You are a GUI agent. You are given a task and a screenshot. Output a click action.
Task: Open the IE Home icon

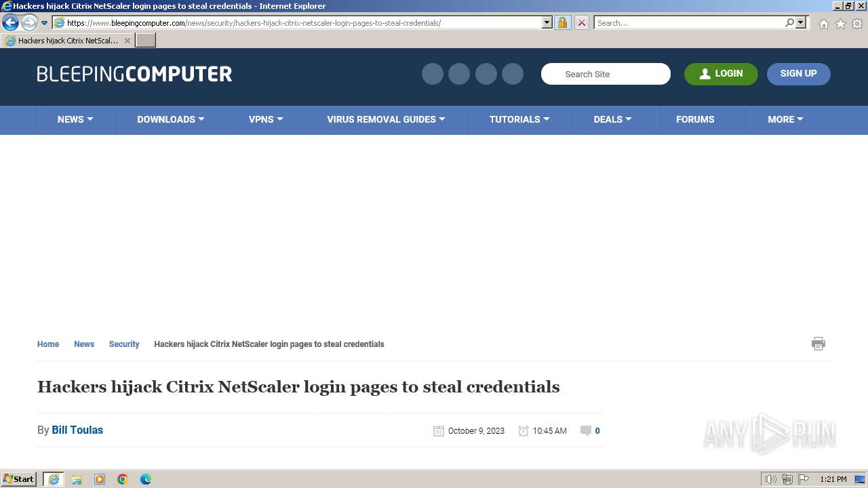(823, 24)
